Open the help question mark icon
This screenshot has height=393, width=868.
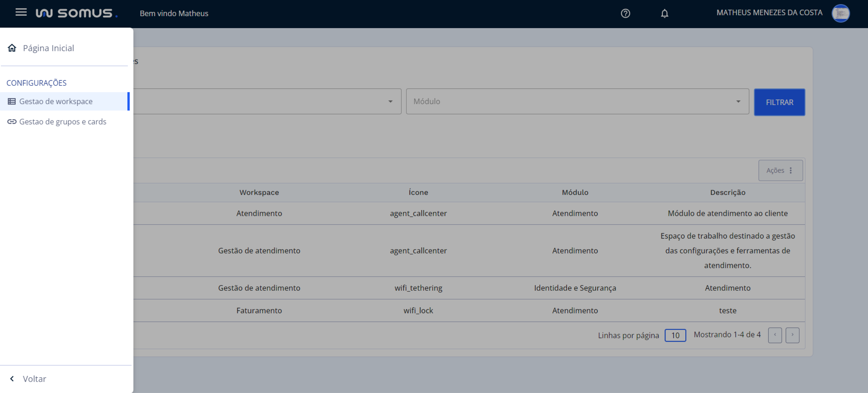click(625, 13)
